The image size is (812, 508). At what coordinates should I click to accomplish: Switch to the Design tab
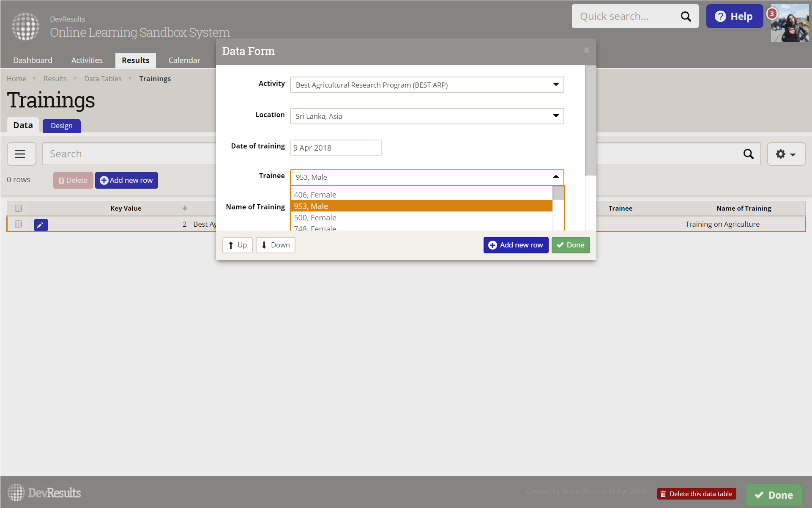[x=61, y=126]
